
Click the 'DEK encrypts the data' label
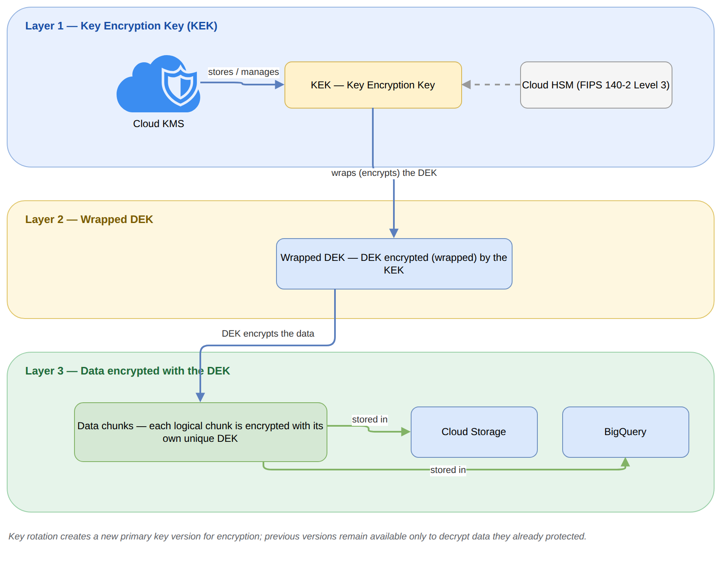[268, 334]
